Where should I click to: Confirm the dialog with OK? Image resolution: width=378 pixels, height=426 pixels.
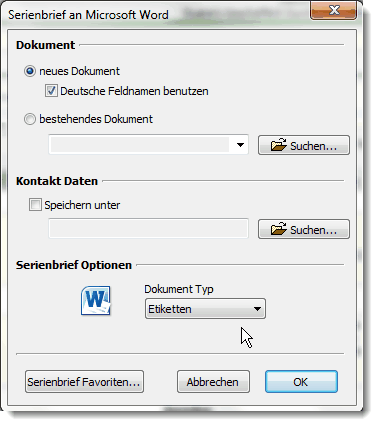coord(301,382)
